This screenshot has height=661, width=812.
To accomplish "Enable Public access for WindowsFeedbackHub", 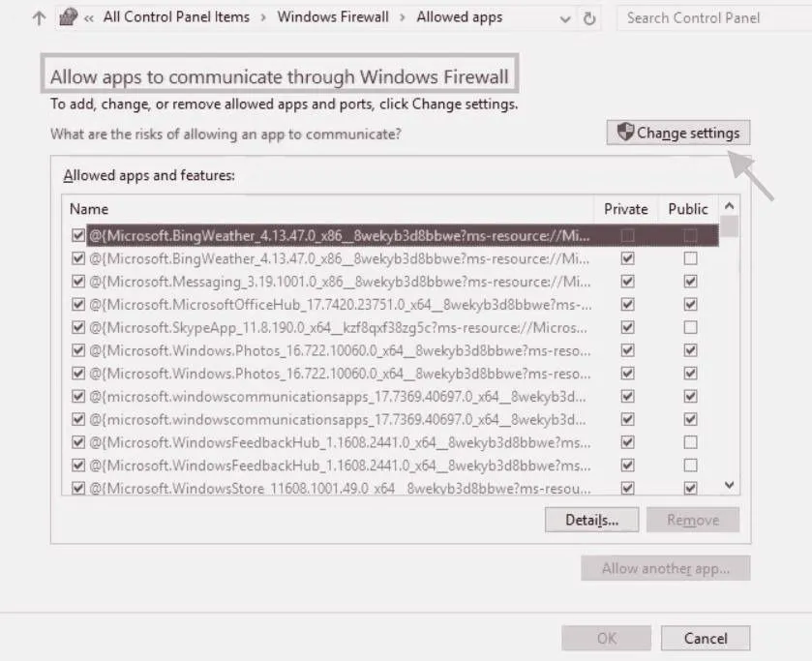I will pos(688,442).
